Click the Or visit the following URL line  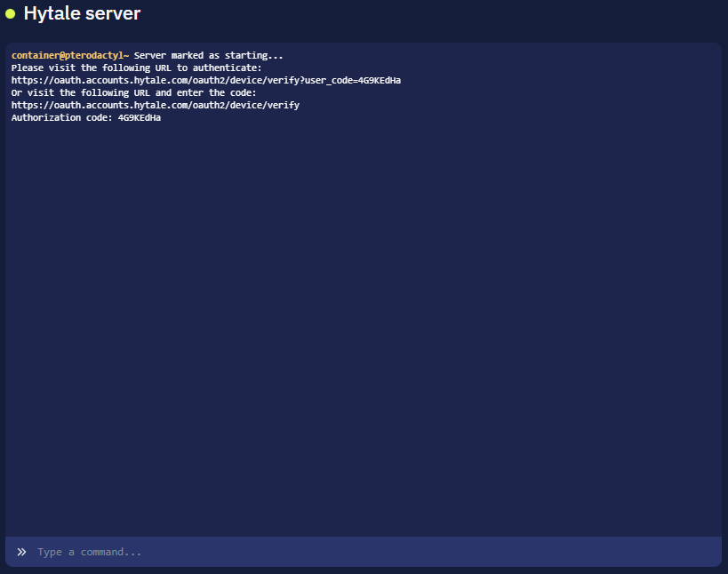133,92
